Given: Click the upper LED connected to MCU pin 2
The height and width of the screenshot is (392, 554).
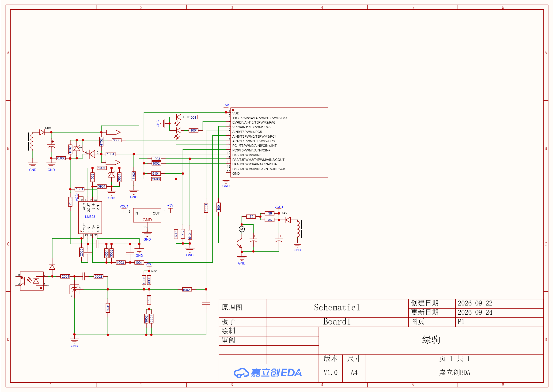Looking at the screenshot, I should [178, 117].
